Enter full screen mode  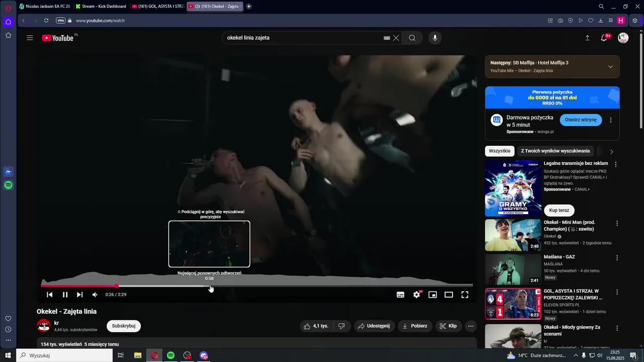click(465, 295)
